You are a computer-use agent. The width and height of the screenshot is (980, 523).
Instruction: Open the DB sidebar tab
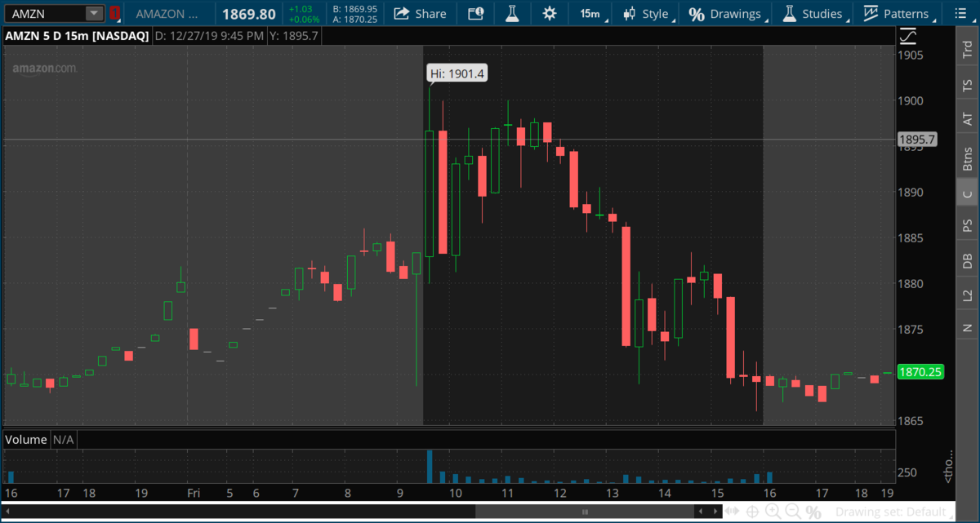click(x=968, y=261)
